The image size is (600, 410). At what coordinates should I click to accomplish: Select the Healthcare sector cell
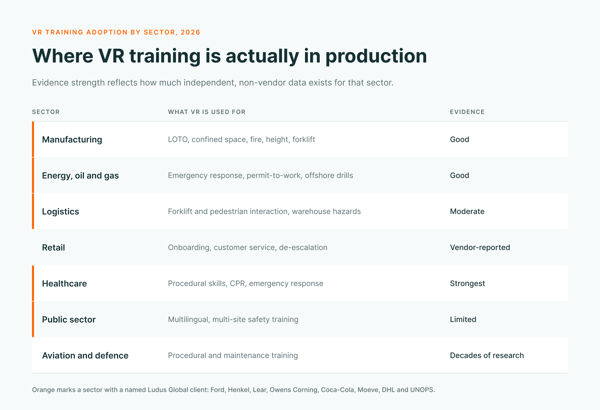click(x=64, y=283)
